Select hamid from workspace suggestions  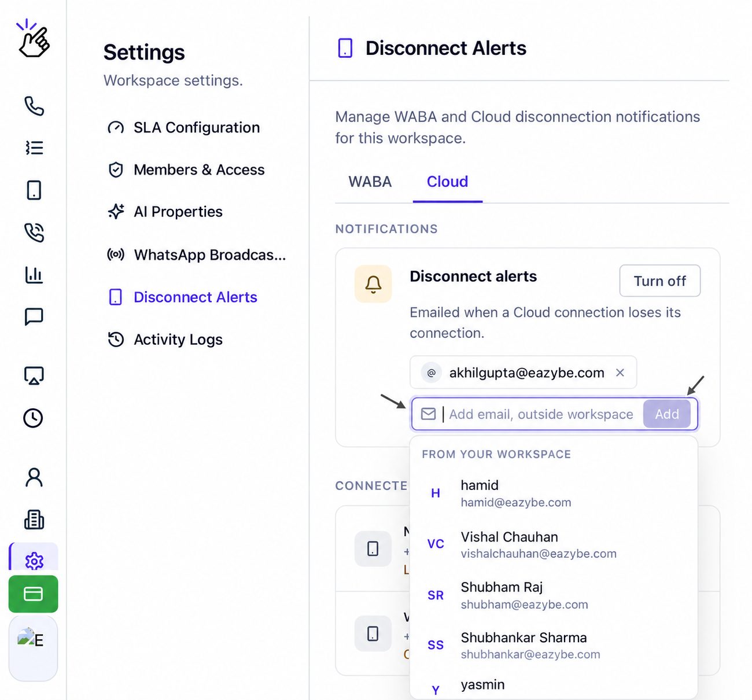point(554,493)
